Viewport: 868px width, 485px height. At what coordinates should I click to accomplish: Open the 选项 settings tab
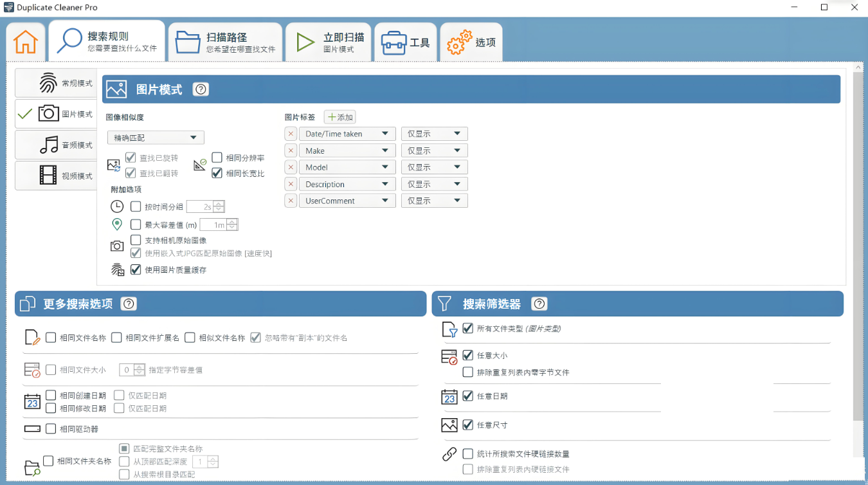(471, 42)
